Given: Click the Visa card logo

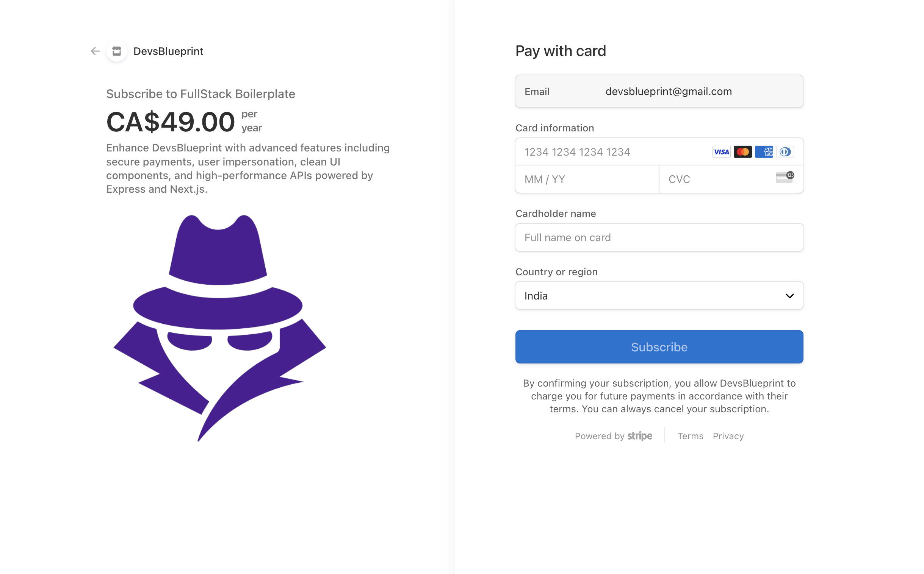Looking at the screenshot, I should pos(721,152).
